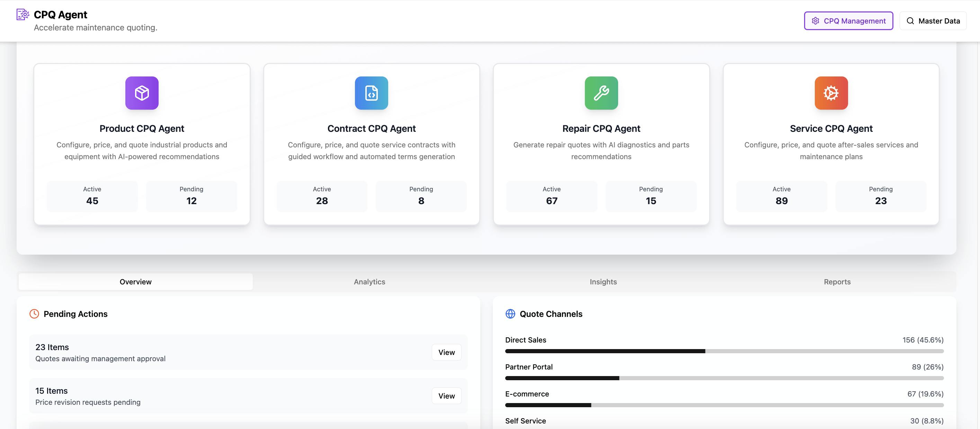
Task: Click the '89 (26%)' value
Action: (927, 367)
